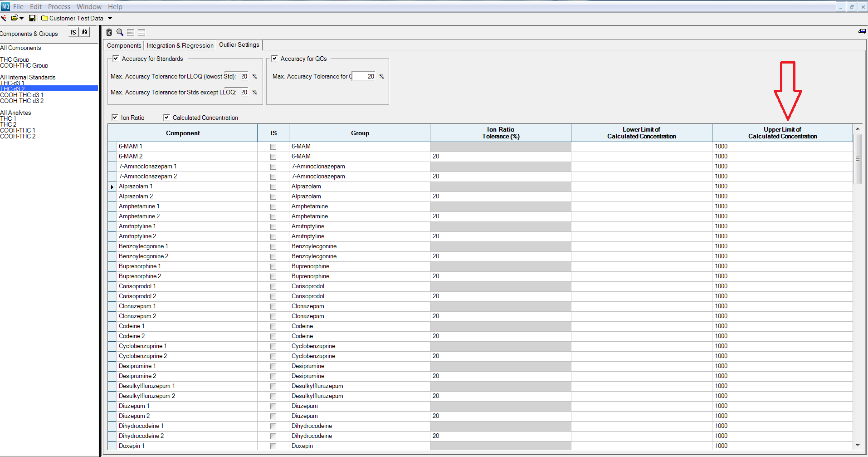Click the open folder toolbar icon
The width and height of the screenshot is (868, 457).
coord(15,18)
